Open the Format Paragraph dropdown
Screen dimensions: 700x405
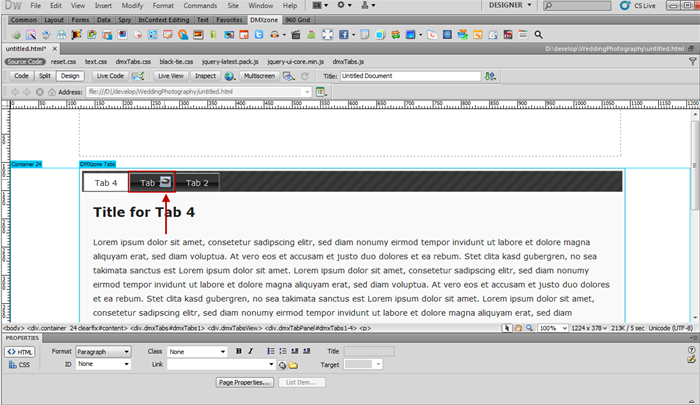coord(103,352)
